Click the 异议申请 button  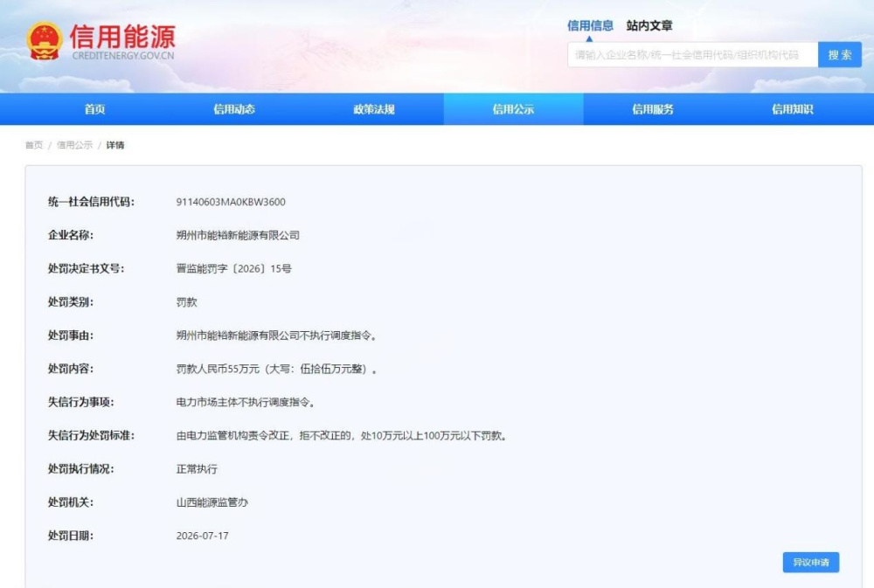coord(811,563)
